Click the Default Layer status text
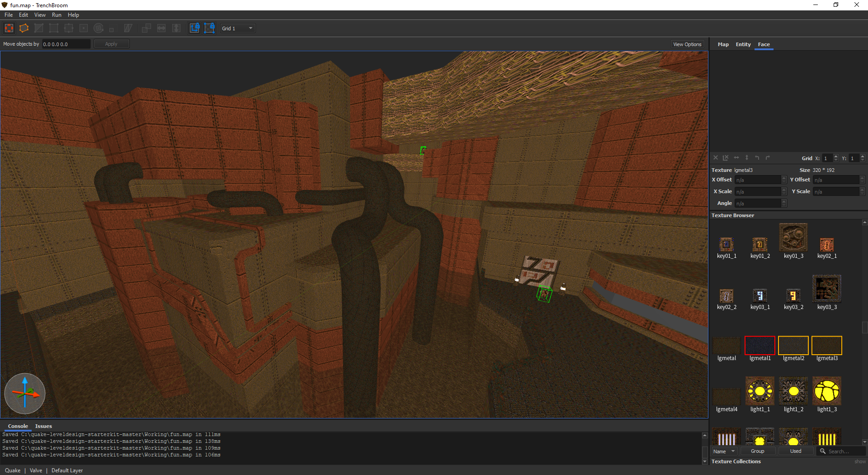 tap(67, 470)
